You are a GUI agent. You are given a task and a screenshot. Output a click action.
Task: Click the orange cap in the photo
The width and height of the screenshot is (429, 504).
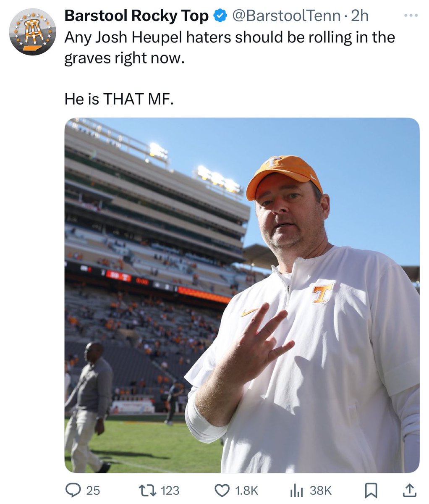284,173
